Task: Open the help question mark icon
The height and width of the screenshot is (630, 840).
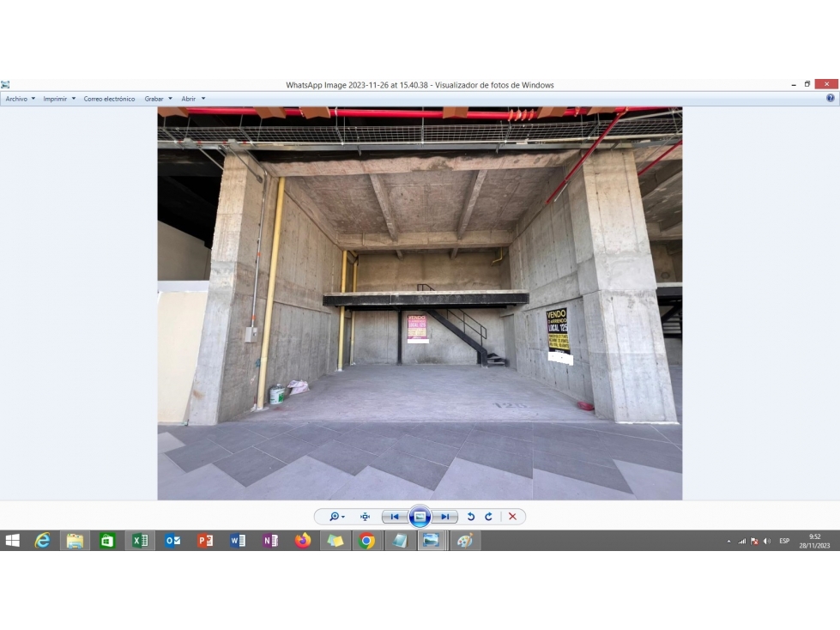Action: point(831,98)
